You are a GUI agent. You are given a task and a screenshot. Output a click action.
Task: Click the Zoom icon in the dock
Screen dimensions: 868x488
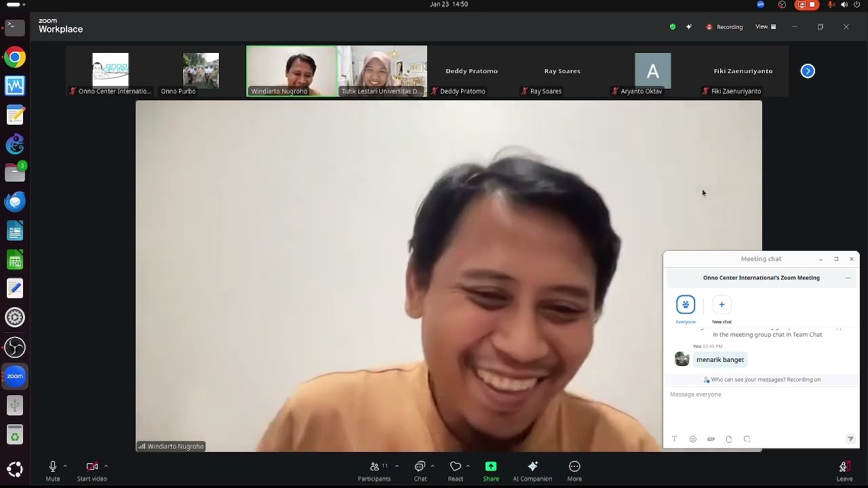(x=15, y=376)
